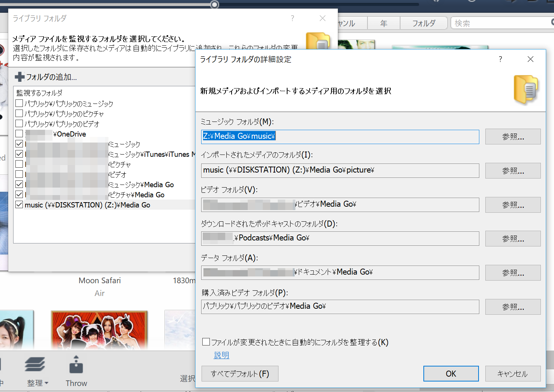Screen dimensions: 554x392
Task: Browse for video folder via 参照 button
Action: pyautogui.click(x=513, y=205)
